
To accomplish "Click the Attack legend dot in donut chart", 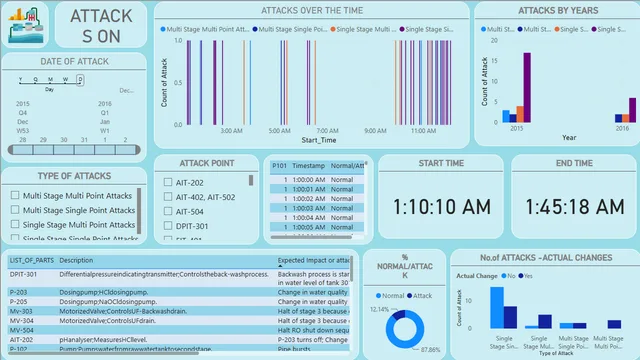I will [x=409, y=296].
